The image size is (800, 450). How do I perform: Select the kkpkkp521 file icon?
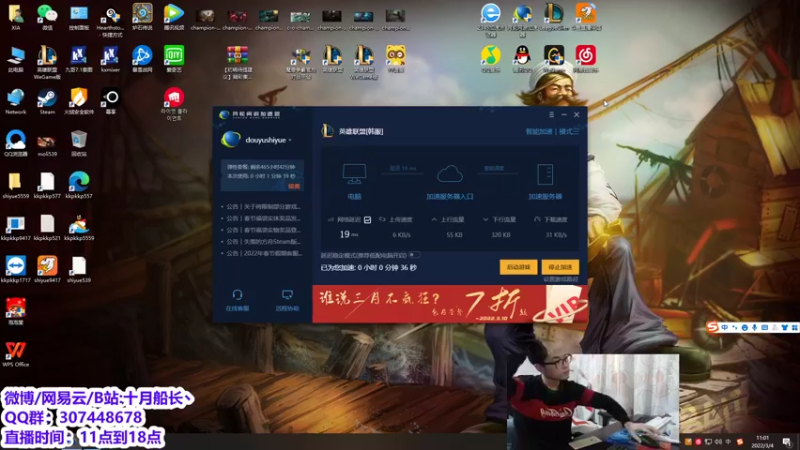tap(47, 228)
